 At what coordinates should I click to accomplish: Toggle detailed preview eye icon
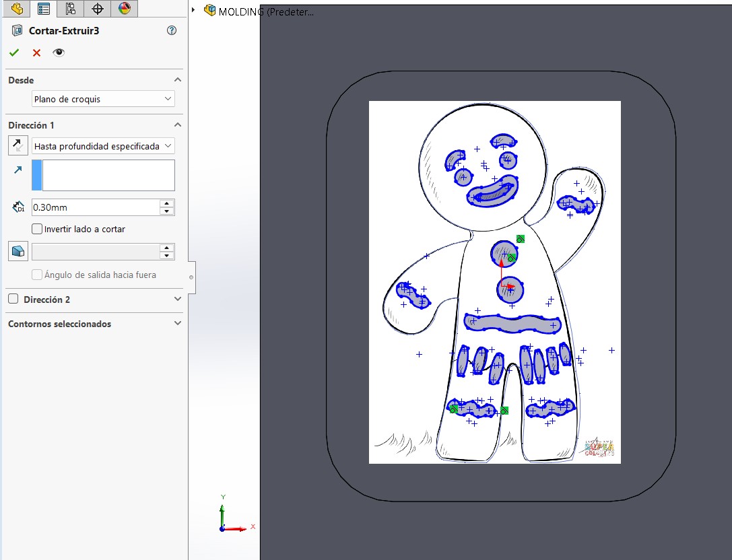[x=59, y=53]
